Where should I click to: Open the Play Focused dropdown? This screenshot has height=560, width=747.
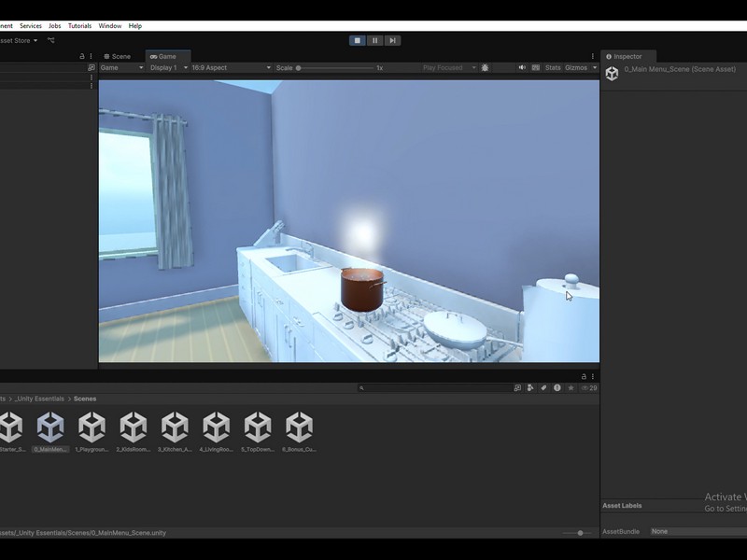coord(448,68)
